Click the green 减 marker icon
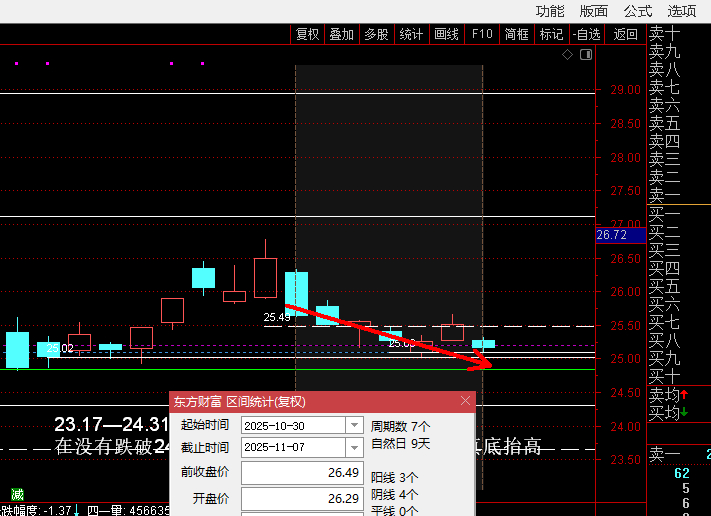711x516 pixels. point(17,494)
